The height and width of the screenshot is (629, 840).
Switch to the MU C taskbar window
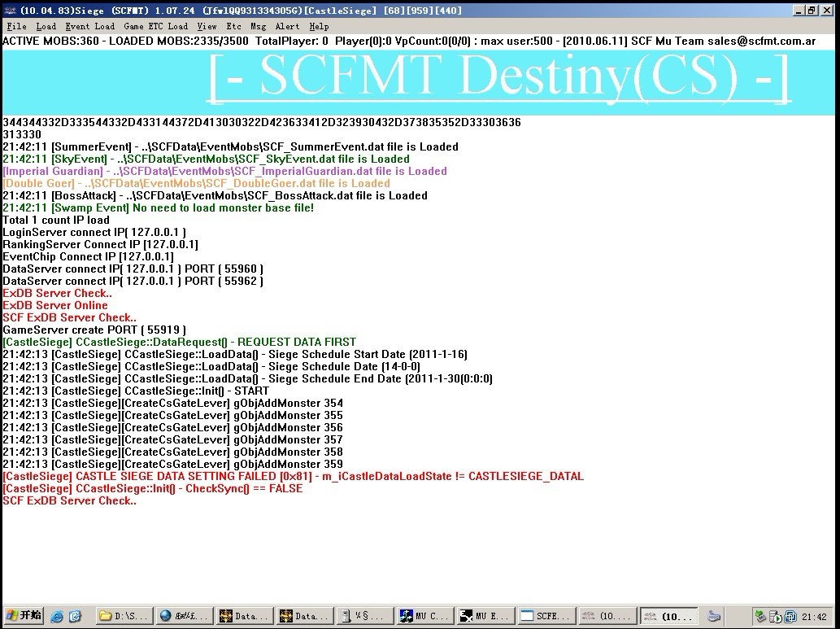tap(424, 616)
